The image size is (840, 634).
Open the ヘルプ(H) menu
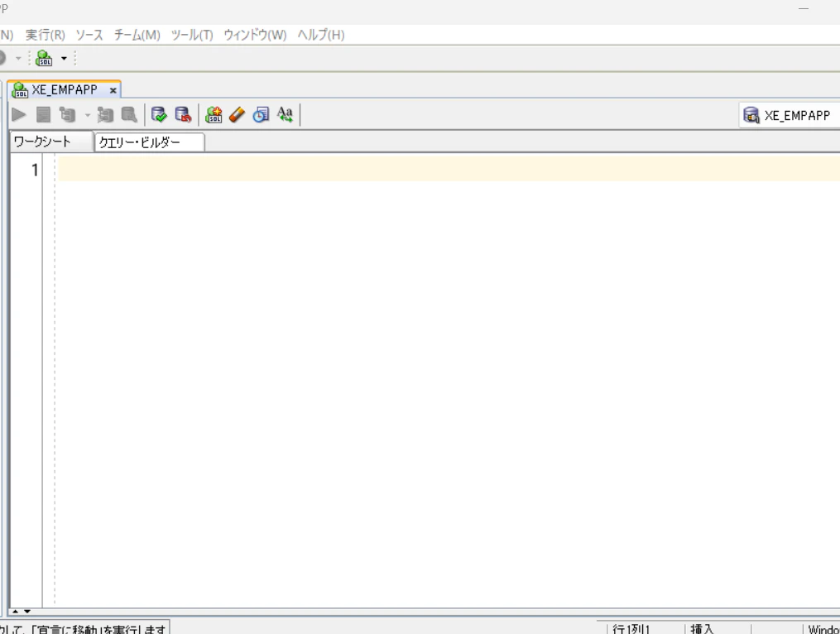321,35
